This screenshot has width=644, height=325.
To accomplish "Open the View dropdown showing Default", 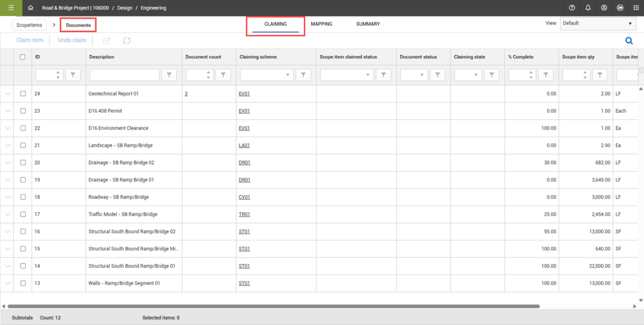I will [x=598, y=24].
